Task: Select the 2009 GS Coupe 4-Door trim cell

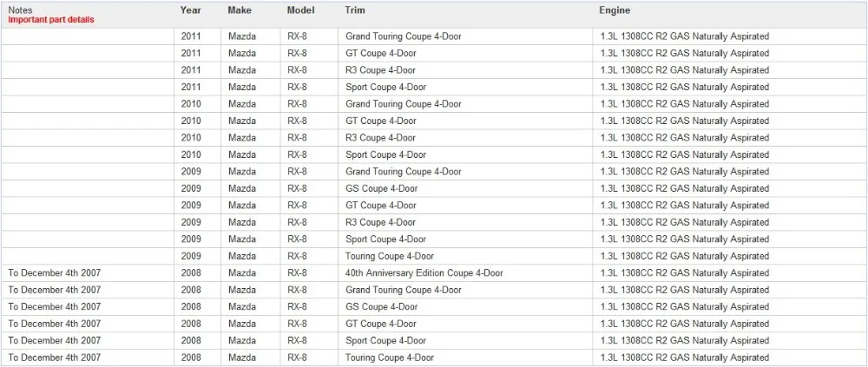Action: pos(465,188)
